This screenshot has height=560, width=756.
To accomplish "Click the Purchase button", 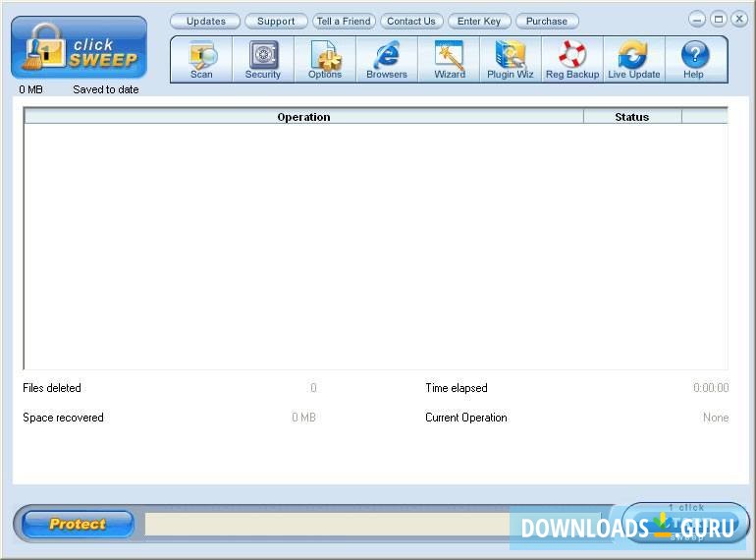I will [x=547, y=22].
